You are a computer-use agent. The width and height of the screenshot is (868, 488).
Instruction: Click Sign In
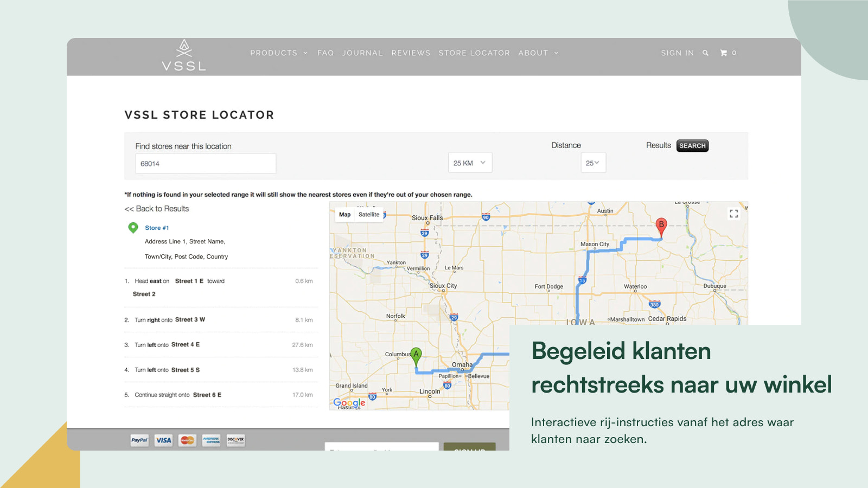[x=677, y=53]
